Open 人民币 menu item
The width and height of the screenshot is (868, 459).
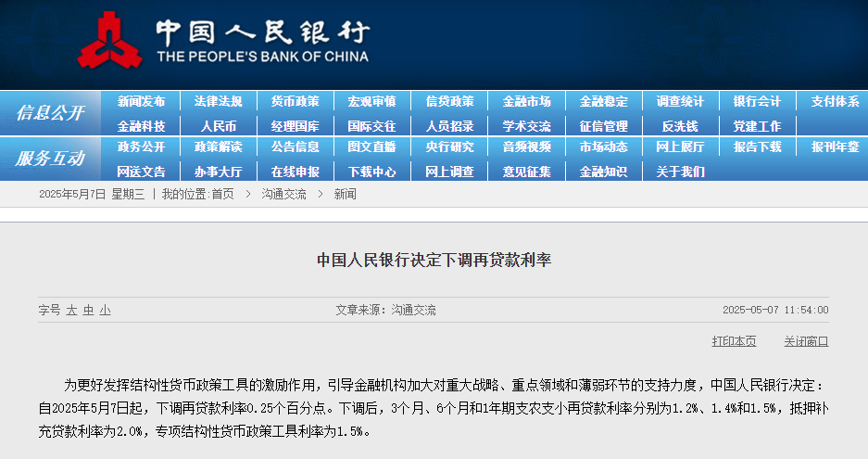tap(218, 126)
